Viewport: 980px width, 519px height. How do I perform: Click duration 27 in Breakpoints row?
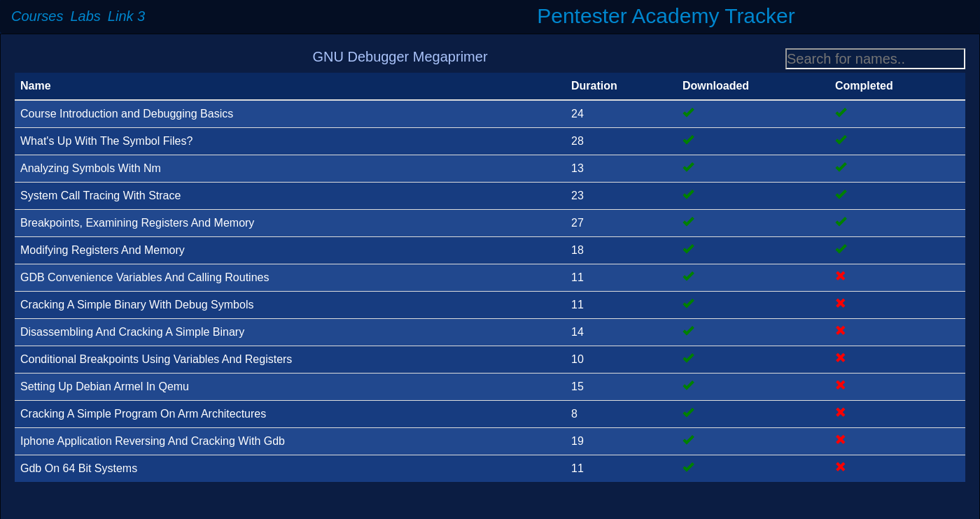tap(577, 223)
